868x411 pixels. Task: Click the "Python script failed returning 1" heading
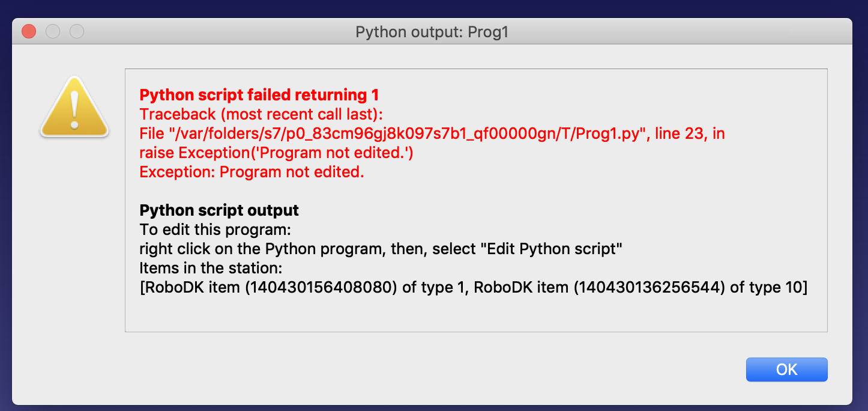click(259, 95)
